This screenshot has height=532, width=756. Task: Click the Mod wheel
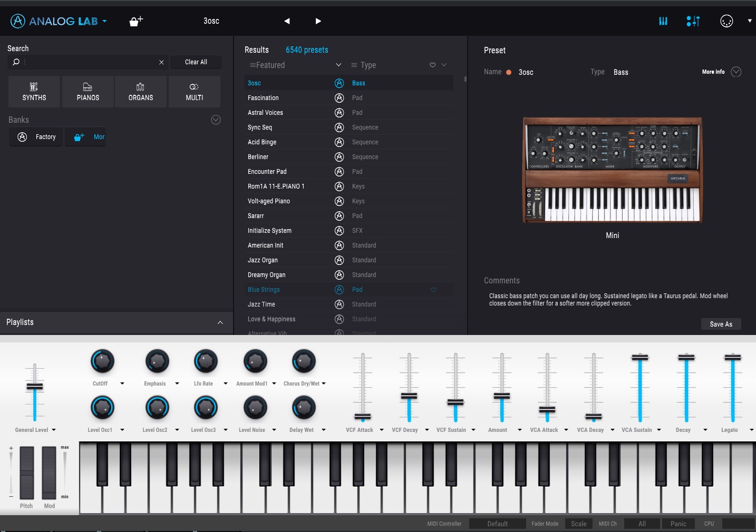coord(49,472)
